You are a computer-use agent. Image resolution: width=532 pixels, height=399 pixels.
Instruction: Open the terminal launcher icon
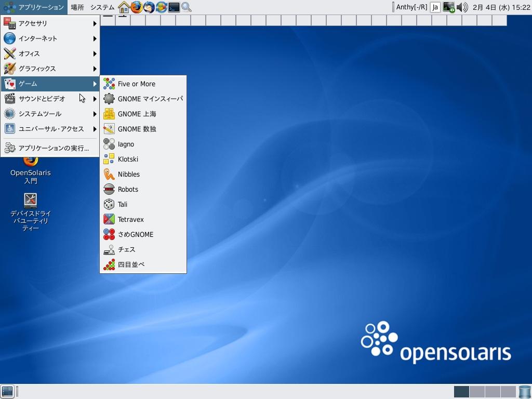tap(174, 7)
